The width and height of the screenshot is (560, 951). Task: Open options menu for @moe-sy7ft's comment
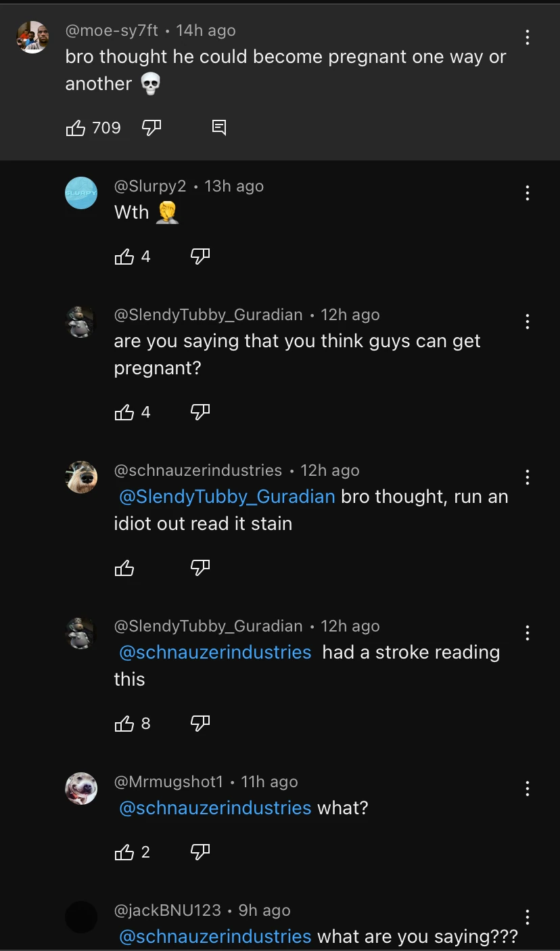tap(528, 37)
